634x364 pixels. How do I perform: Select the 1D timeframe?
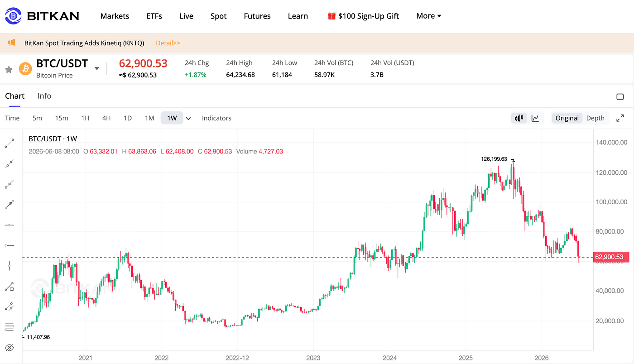(128, 118)
